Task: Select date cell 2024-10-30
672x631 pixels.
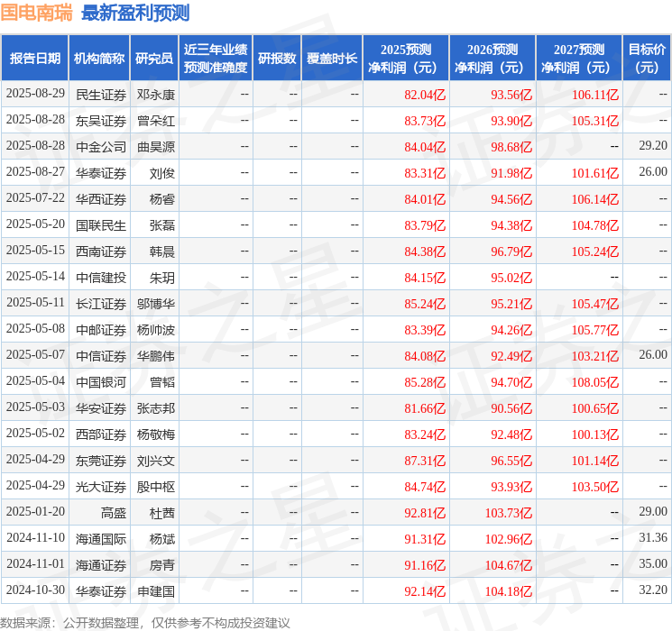Action: [x=35, y=590]
